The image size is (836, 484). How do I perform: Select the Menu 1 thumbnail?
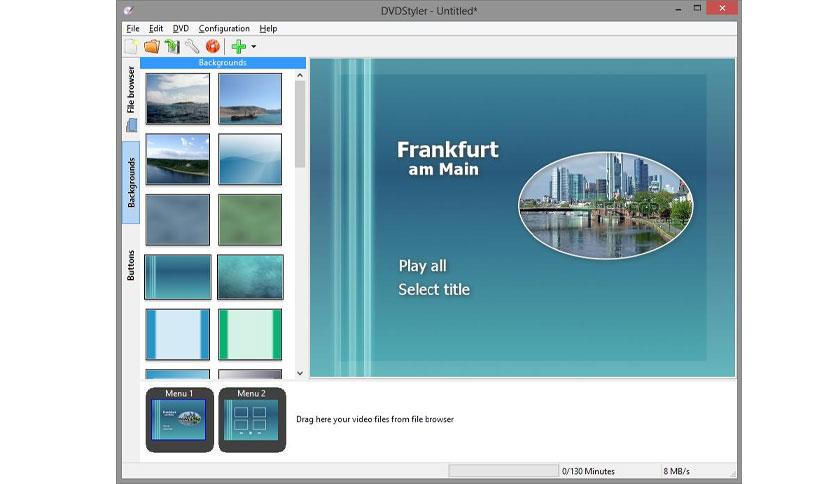(179, 420)
